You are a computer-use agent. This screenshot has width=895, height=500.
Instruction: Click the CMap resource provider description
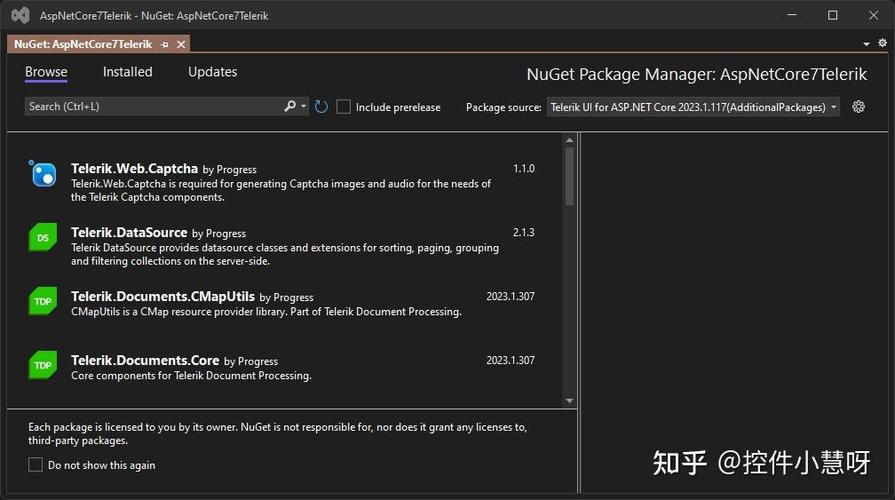(x=266, y=312)
